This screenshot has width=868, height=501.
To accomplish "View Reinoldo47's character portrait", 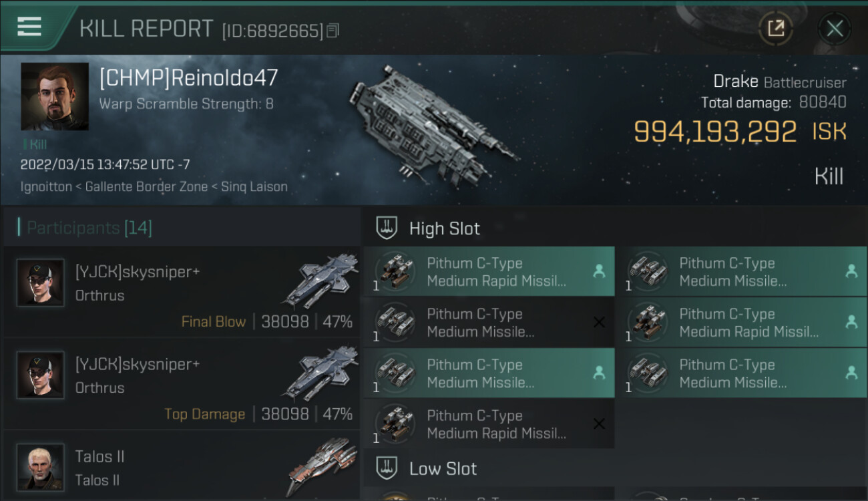I will tap(55, 96).
